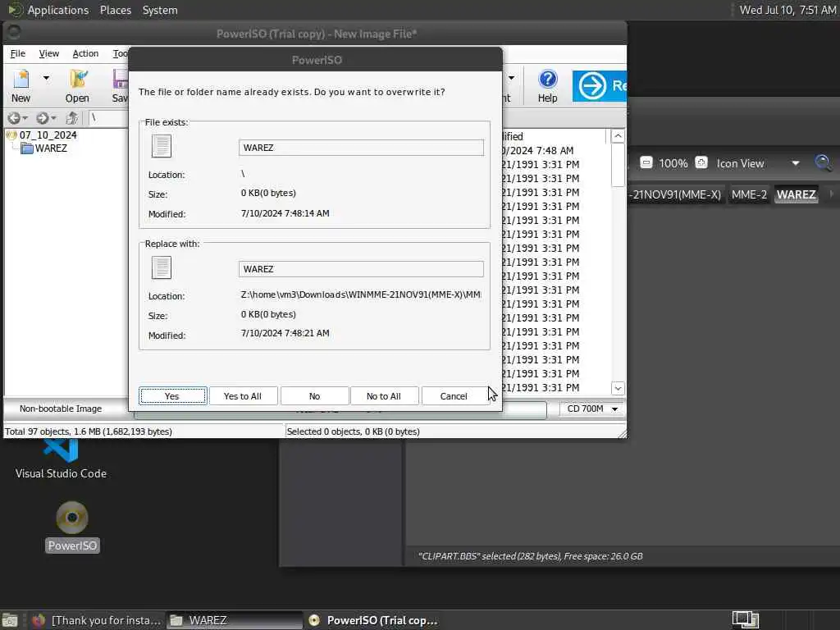Open the Icon View dropdown in file manager
Viewport: 840px width, 630px height.
[x=757, y=163]
